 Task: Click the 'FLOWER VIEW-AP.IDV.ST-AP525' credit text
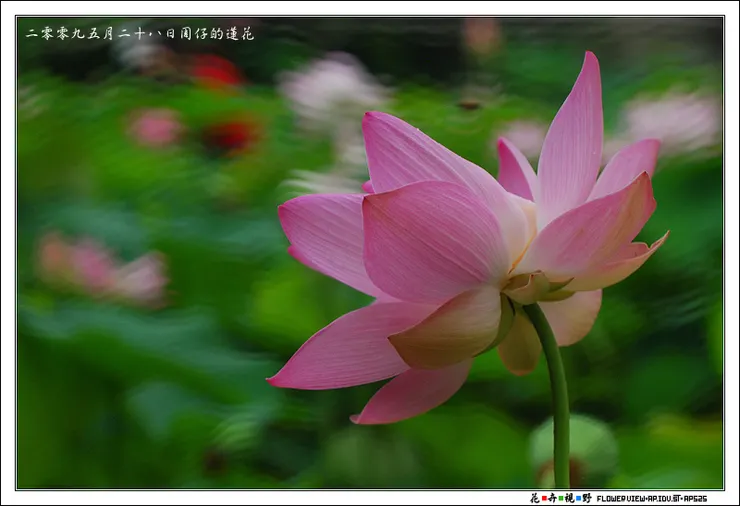tap(652, 498)
